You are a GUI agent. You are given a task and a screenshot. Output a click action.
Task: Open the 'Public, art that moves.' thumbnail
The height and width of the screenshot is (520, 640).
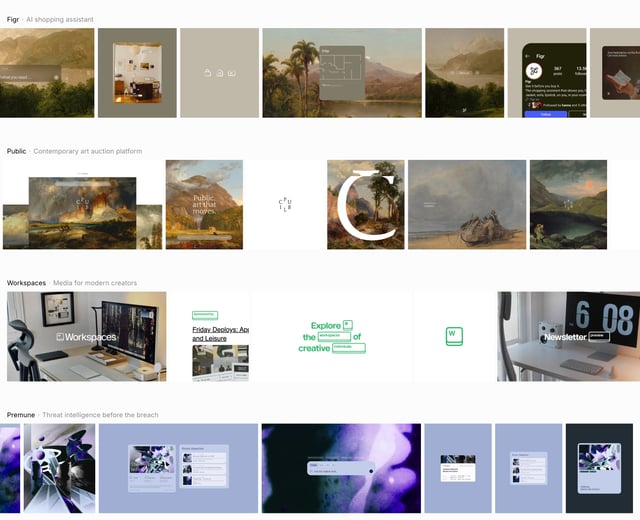204,204
